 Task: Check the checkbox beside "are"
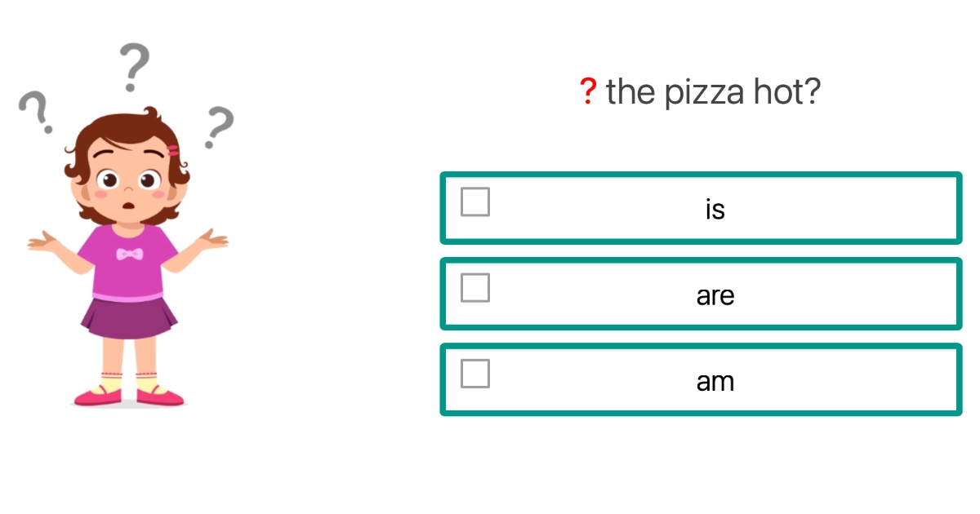coord(474,288)
